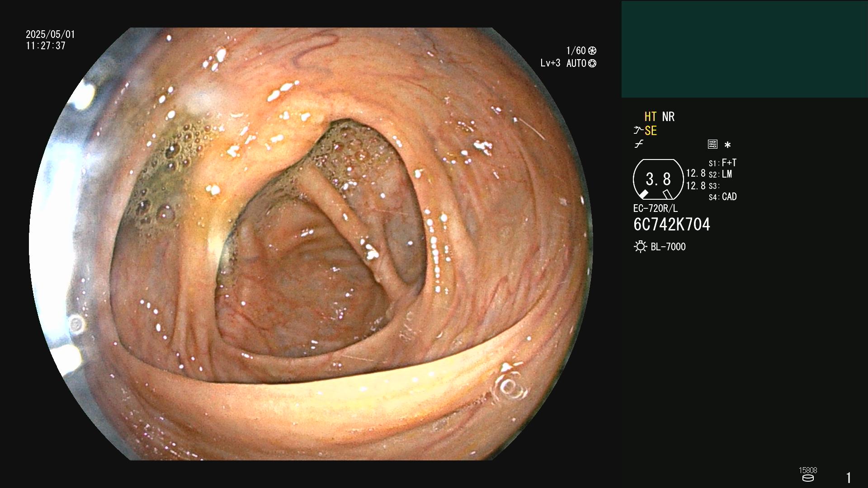Click the storage disk icon labeled 15808
868x488 pixels.
point(808,478)
